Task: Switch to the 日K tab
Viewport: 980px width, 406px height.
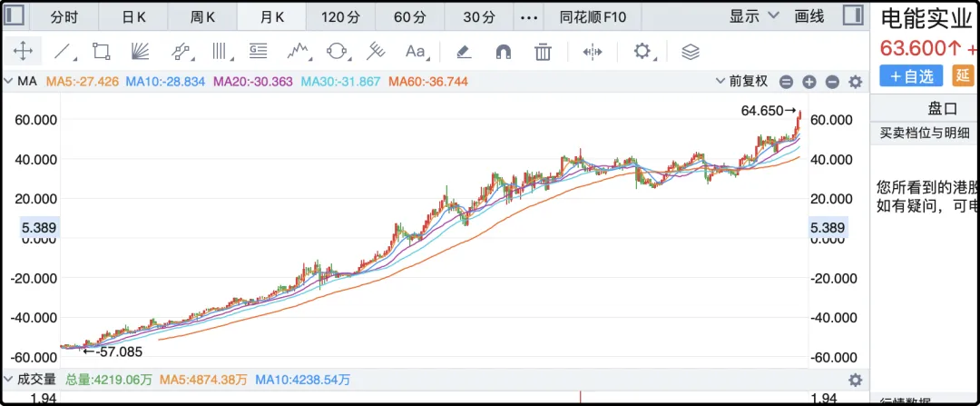Action: coord(134,16)
